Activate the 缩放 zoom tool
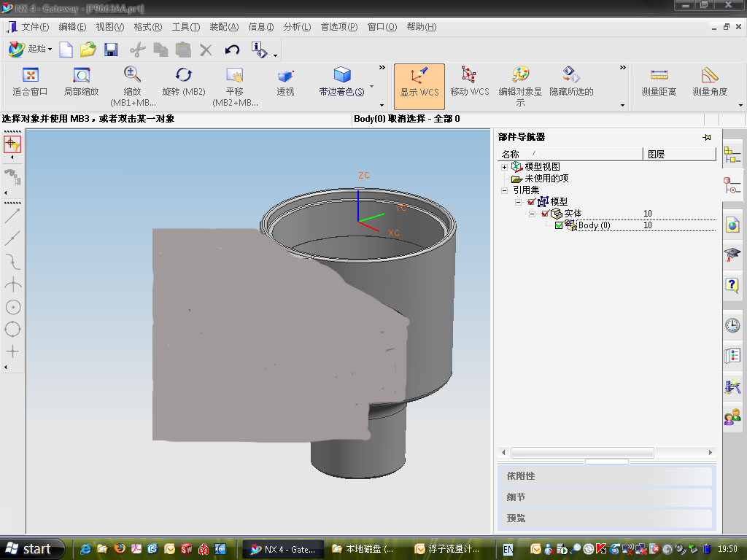 pos(133,86)
